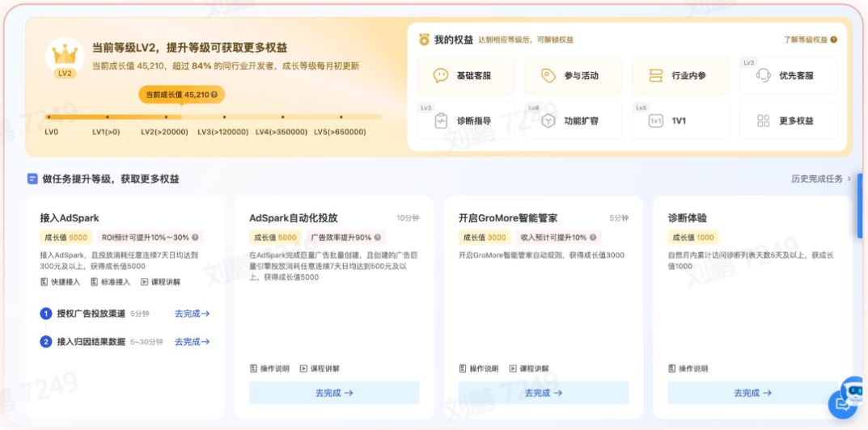The width and height of the screenshot is (868, 430).
Task: Open 快捷接入 document link
Action: (61, 282)
